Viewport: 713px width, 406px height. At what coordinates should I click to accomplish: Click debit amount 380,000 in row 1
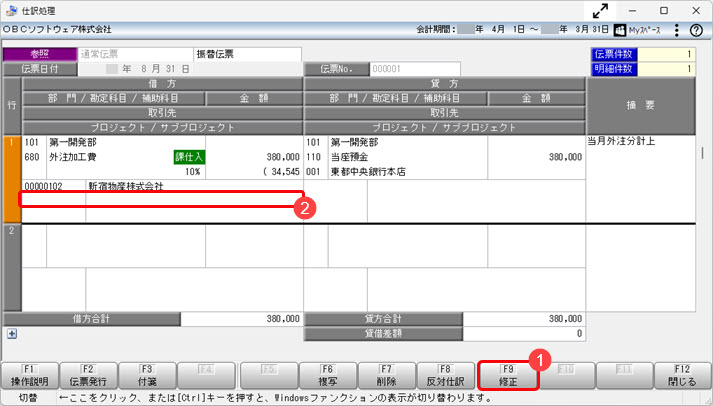coord(283,157)
